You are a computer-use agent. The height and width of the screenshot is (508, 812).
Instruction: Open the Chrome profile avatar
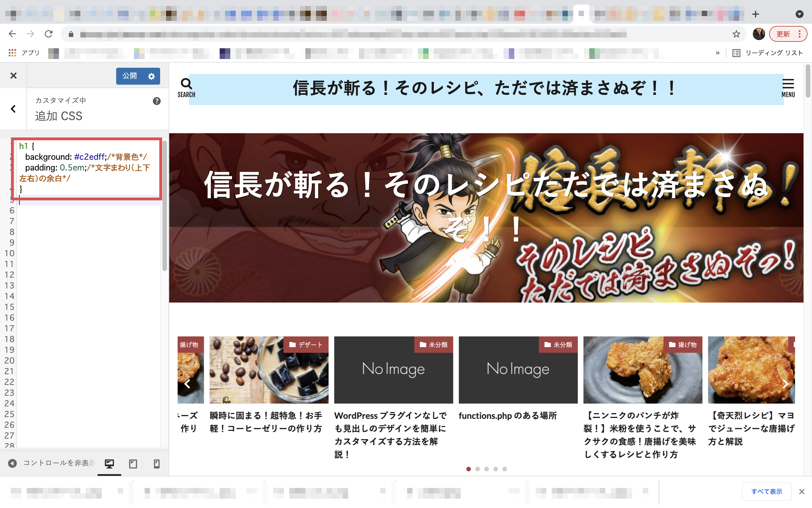[758, 34]
